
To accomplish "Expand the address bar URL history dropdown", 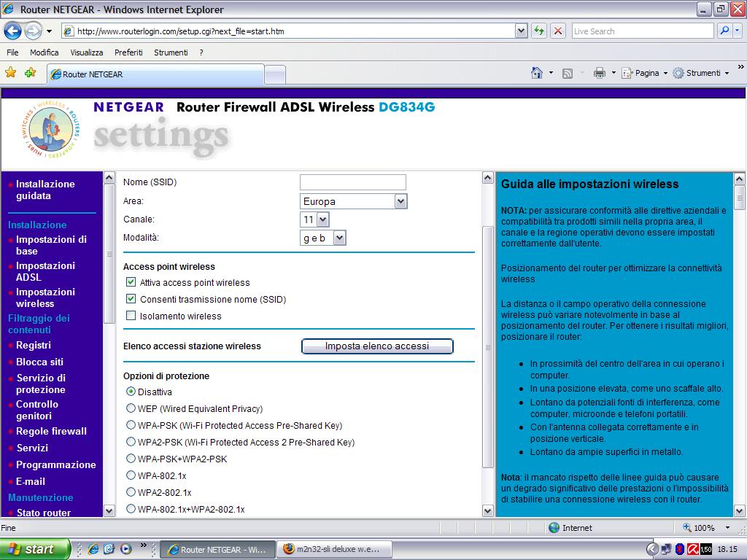I will 521,31.
